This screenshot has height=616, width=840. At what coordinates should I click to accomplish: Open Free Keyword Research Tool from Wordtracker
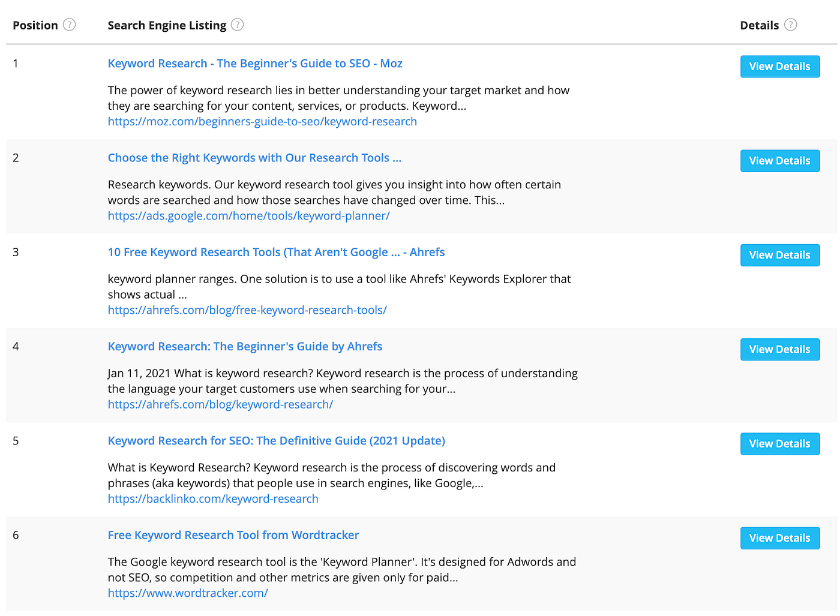coord(233,535)
